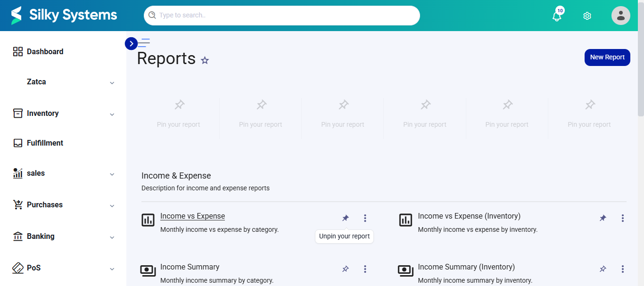Click Income vs Expense (Inventory) chart icon
The image size is (644, 286).
click(405, 220)
